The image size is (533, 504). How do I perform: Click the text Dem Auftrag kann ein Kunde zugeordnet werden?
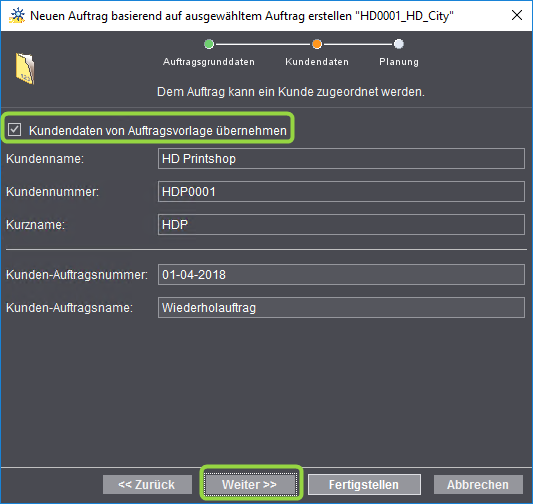tap(291, 92)
